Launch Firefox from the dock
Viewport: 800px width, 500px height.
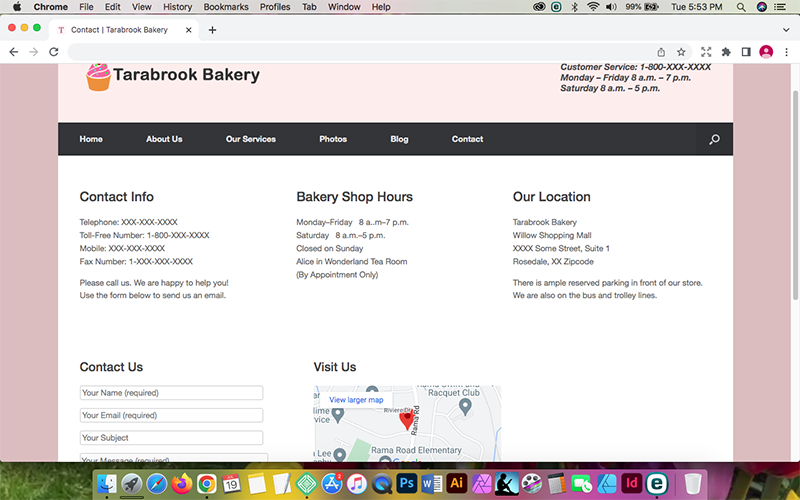point(181,483)
